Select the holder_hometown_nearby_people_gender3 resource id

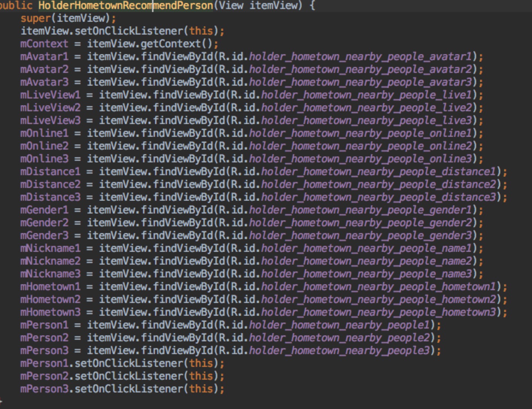click(361, 235)
